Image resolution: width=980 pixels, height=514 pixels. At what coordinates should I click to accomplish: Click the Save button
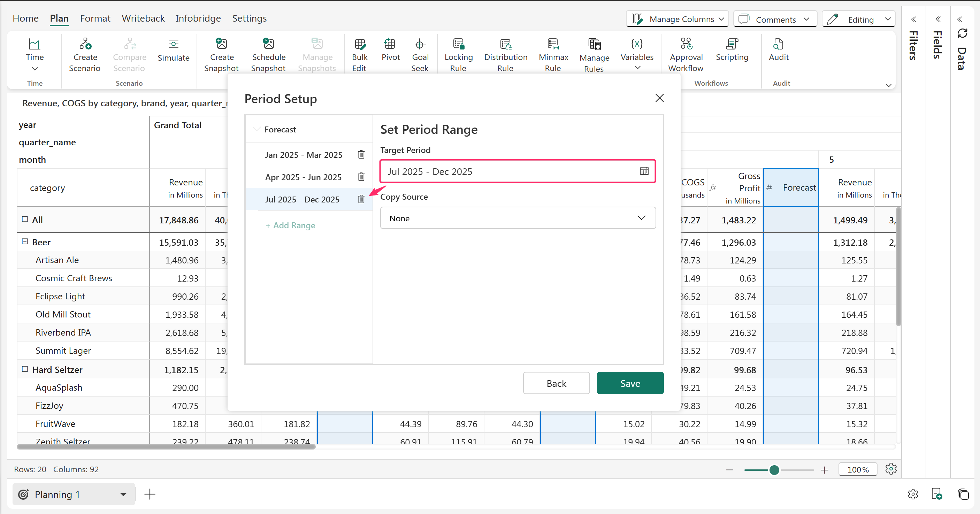pyautogui.click(x=630, y=383)
